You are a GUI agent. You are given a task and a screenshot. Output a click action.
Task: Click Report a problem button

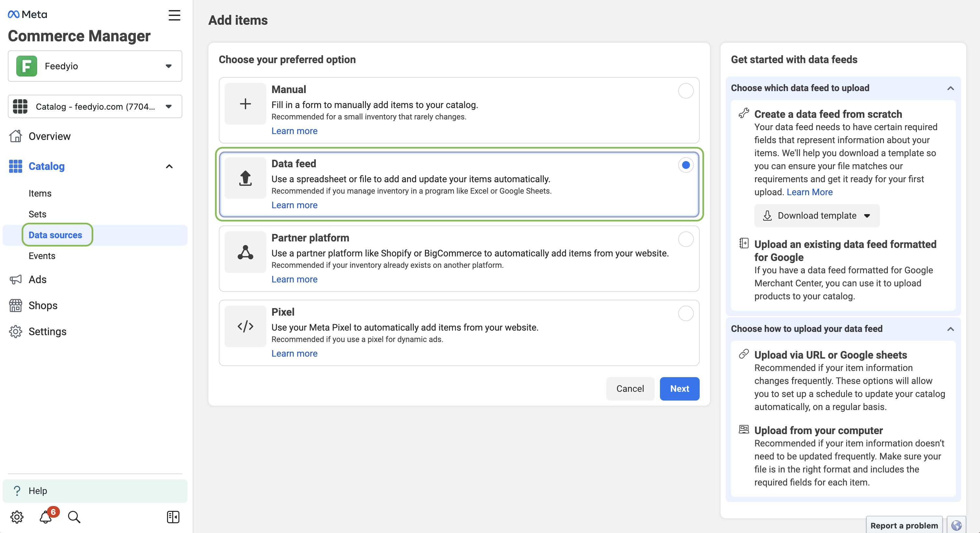point(904,526)
